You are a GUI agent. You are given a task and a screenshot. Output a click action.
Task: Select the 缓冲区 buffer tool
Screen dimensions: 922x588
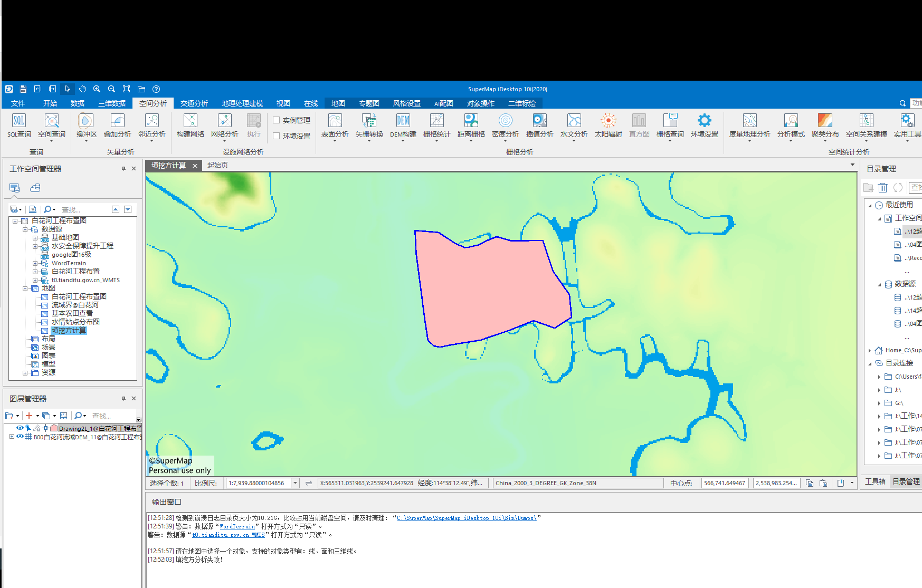click(87, 127)
